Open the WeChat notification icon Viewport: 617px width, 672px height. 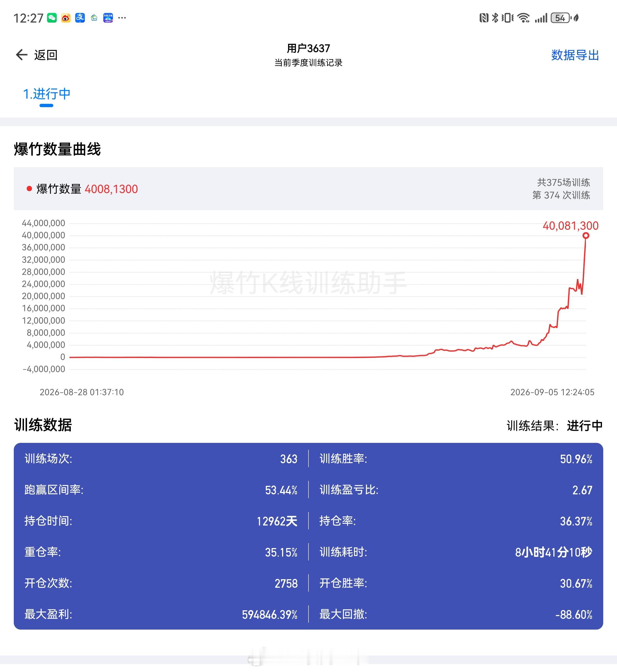(52, 18)
